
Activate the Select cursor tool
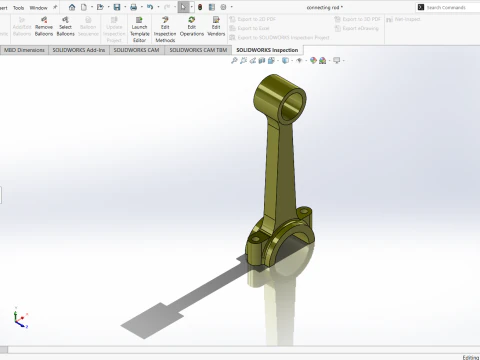point(183,7)
